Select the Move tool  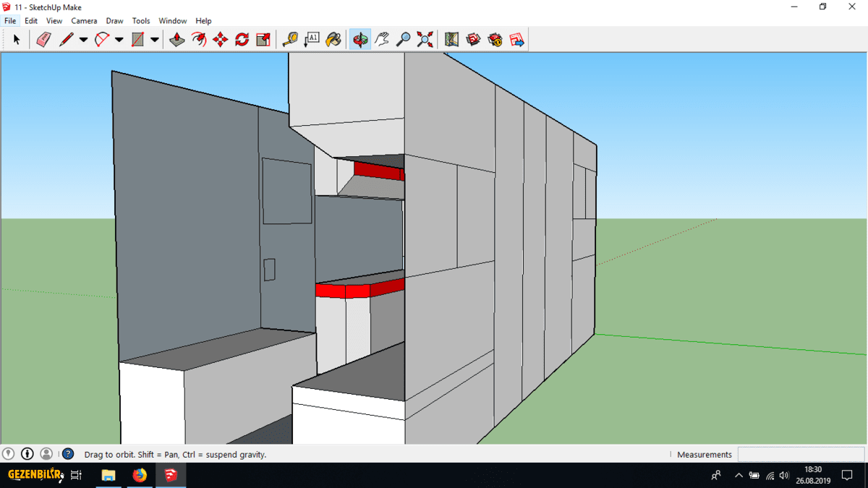click(x=221, y=40)
